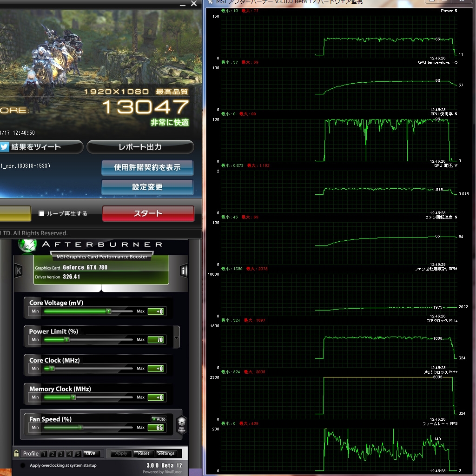Click the GPU 電圧 voltage graph

(x=339, y=191)
